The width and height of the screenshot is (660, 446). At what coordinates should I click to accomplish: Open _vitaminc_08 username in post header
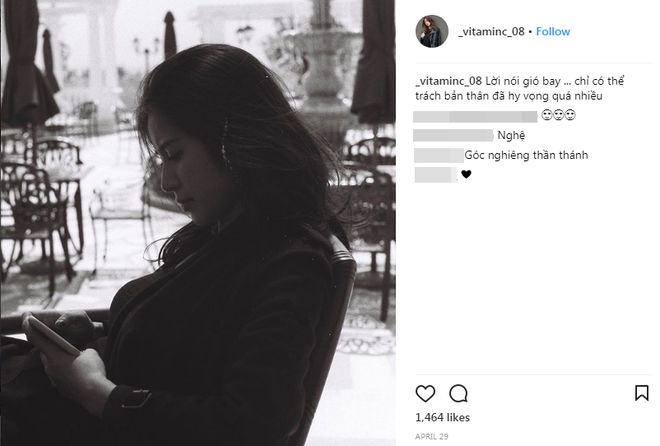[x=491, y=32]
